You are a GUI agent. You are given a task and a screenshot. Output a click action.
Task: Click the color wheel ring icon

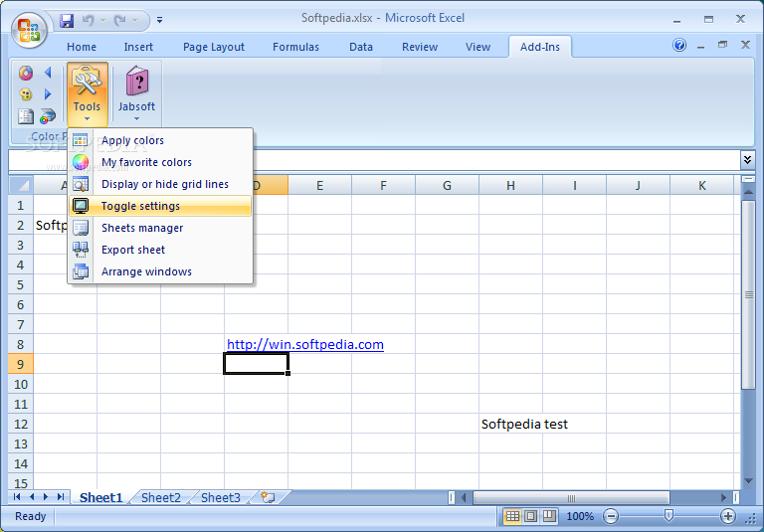[x=26, y=73]
